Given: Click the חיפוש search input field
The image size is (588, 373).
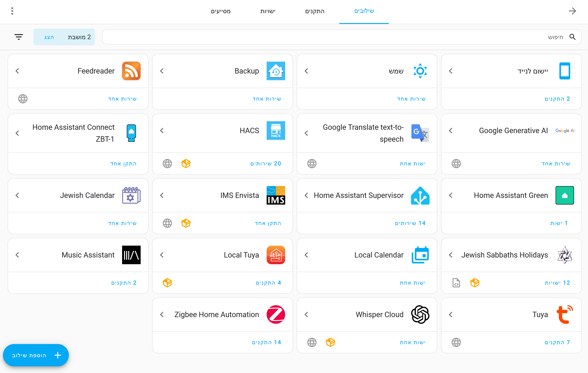Looking at the screenshot, I should [x=342, y=37].
